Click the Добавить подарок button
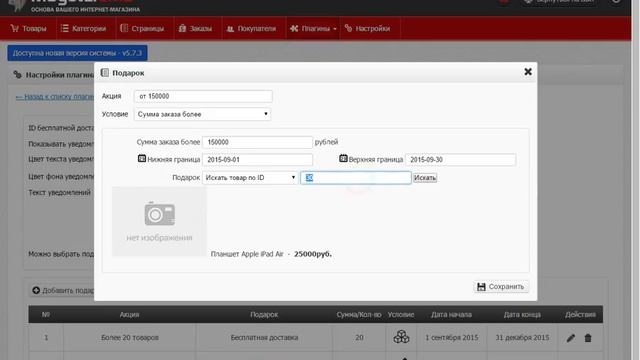The width and height of the screenshot is (640, 360). tap(63, 290)
